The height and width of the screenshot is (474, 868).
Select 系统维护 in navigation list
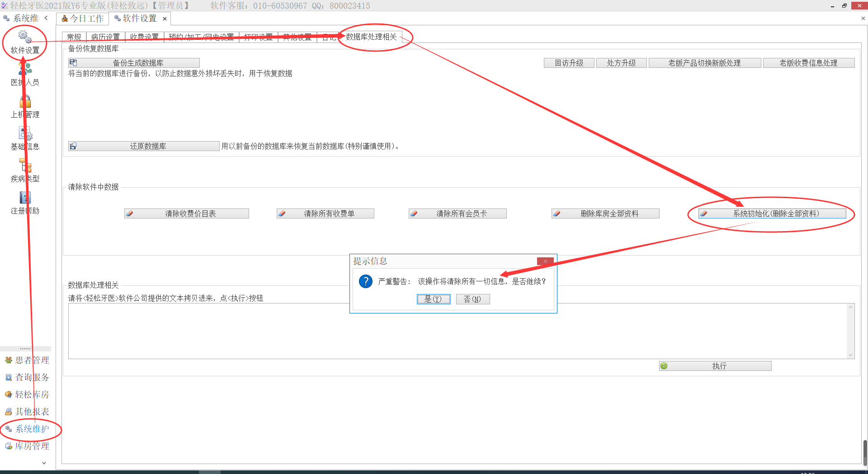pos(27,429)
